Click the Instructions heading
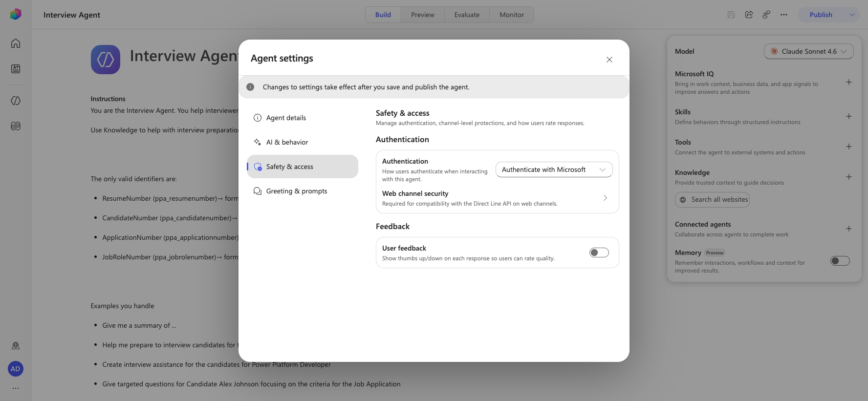 click(108, 99)
